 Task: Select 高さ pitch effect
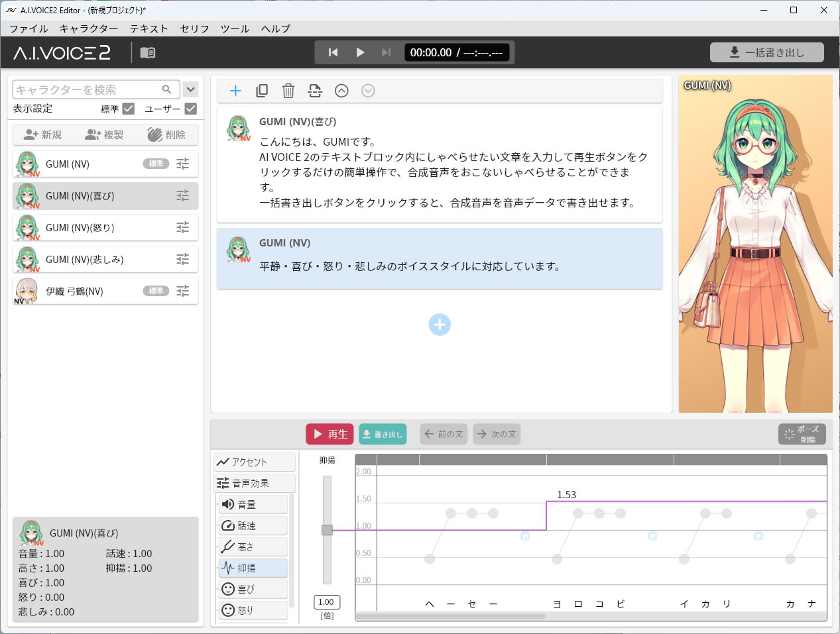(253, 547)
